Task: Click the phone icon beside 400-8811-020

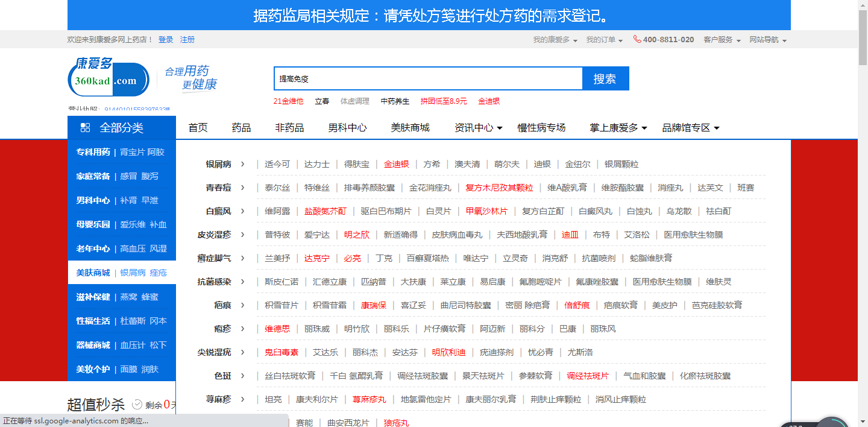Action: point(637,39)
